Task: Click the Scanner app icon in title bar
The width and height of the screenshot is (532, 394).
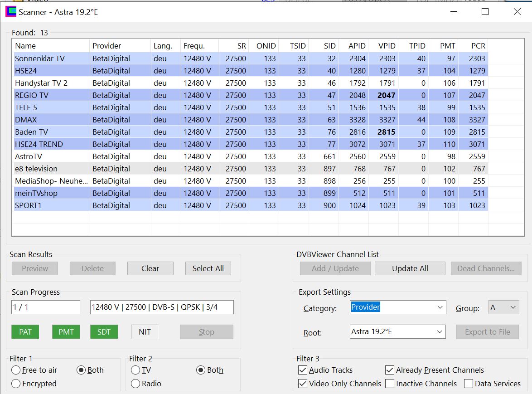Action: pyautogui.click(x=10, y=12)
